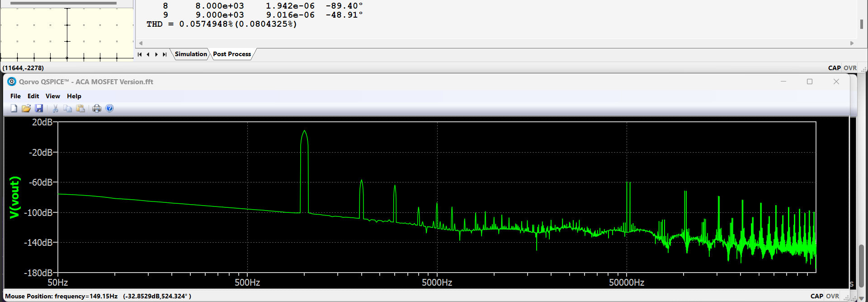Open the File menu

pyautogui.click(x=15, y=96)
